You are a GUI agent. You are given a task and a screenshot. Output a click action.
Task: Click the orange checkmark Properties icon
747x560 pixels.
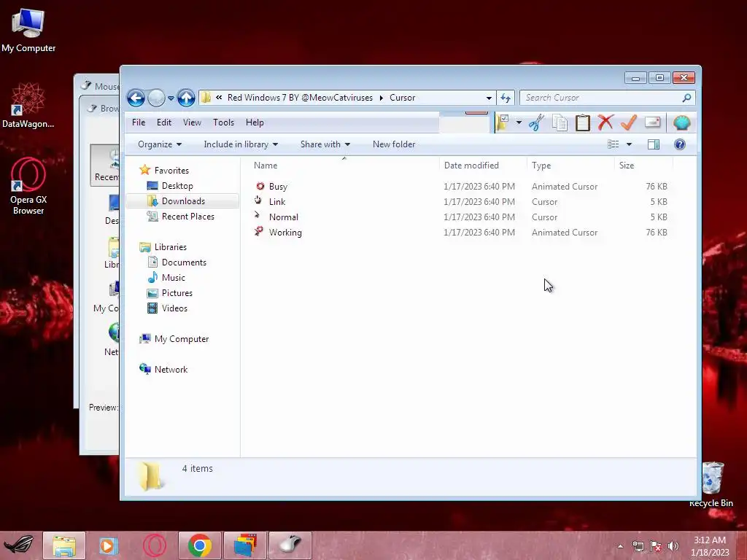point(629,122)
